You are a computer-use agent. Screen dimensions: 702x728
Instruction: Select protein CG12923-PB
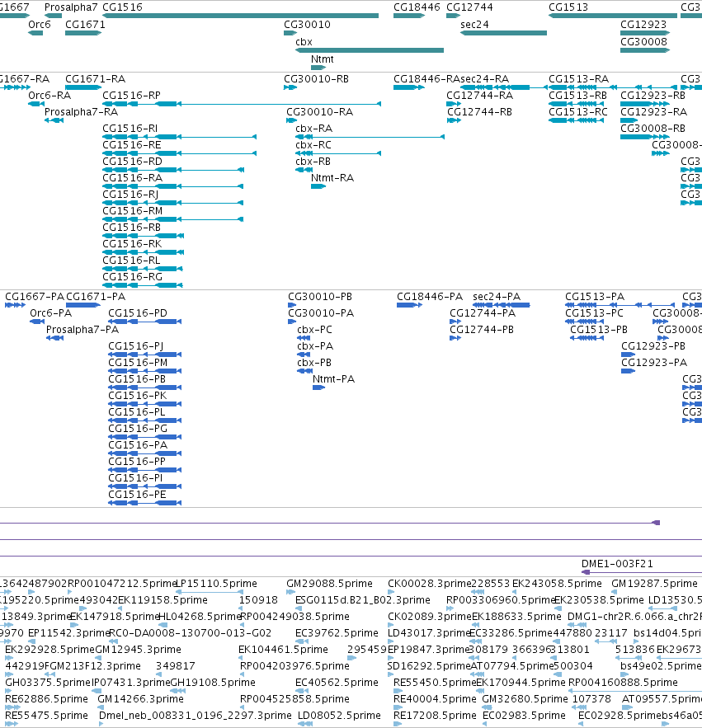point(628,355)
